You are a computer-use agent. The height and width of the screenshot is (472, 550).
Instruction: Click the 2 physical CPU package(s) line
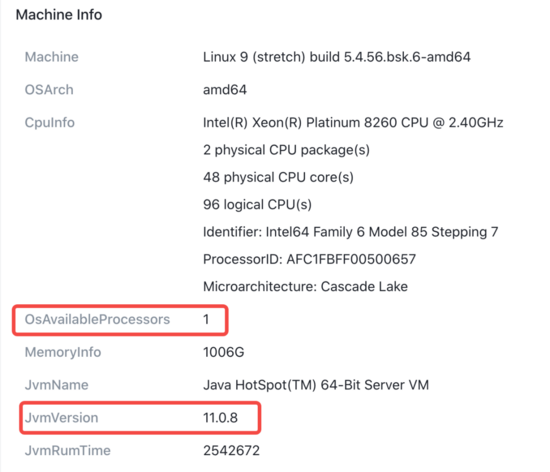286,150
